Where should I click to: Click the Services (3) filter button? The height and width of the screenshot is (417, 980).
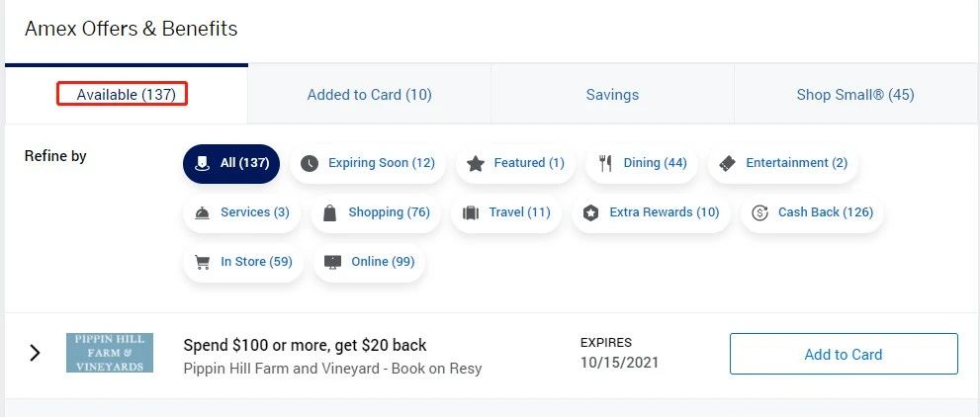pos(242,212)
